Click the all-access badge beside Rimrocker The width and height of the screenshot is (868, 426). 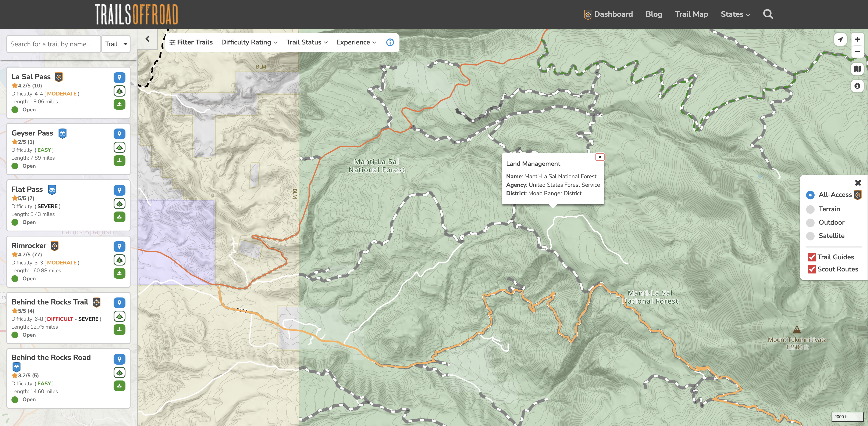click(x=55, y=246)
